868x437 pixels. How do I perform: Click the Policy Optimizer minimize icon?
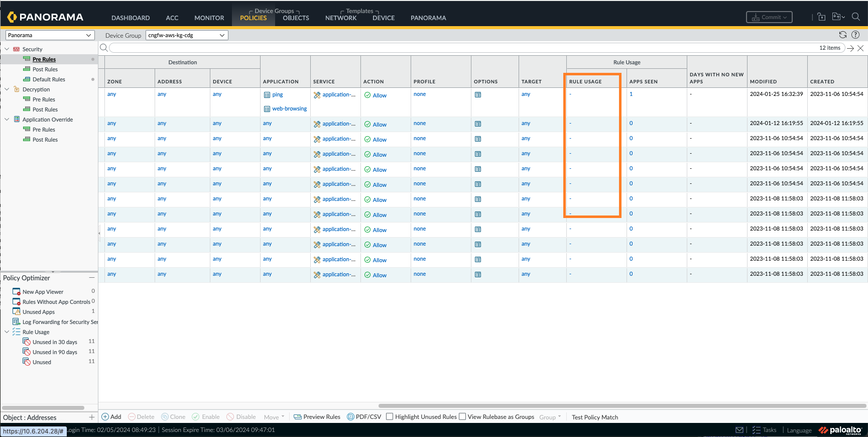click(91, 278)
